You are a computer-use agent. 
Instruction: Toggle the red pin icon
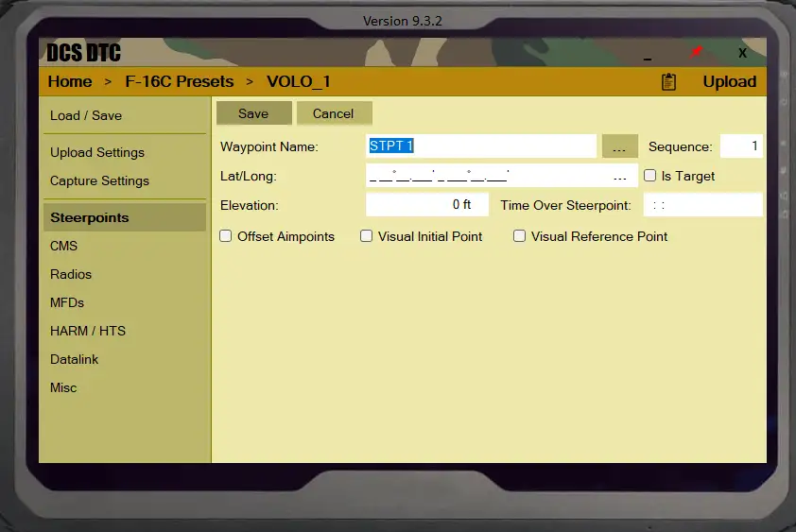[x=696, y=51]
